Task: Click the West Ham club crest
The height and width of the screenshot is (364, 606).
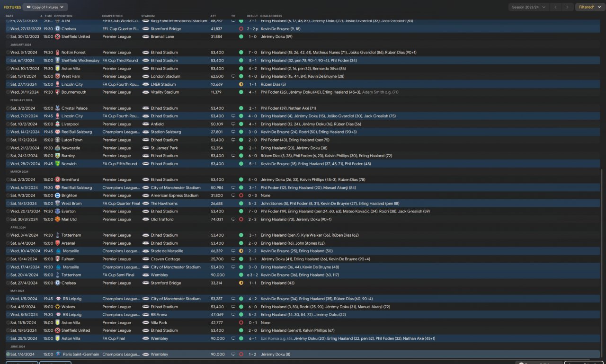Action: point(57,76)
